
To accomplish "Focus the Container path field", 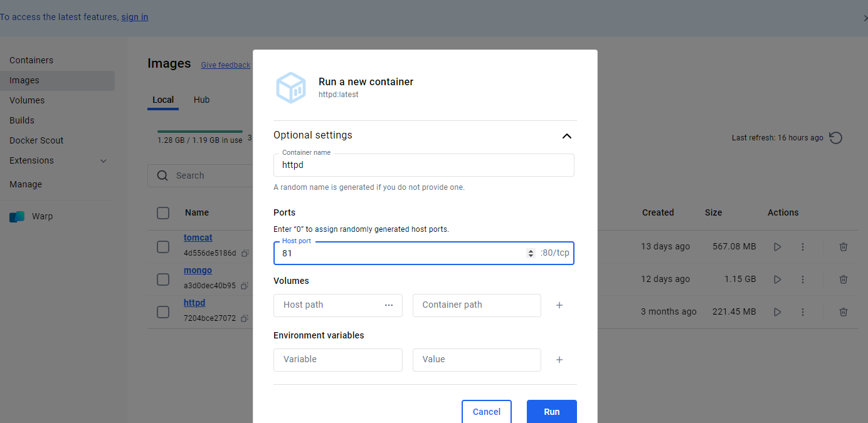I will [x=477, y=305].
